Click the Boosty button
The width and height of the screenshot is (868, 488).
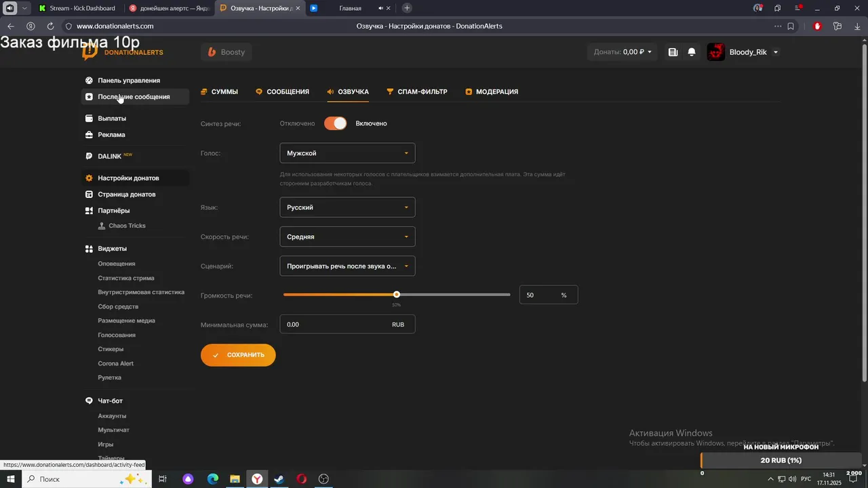coord(226,52)
